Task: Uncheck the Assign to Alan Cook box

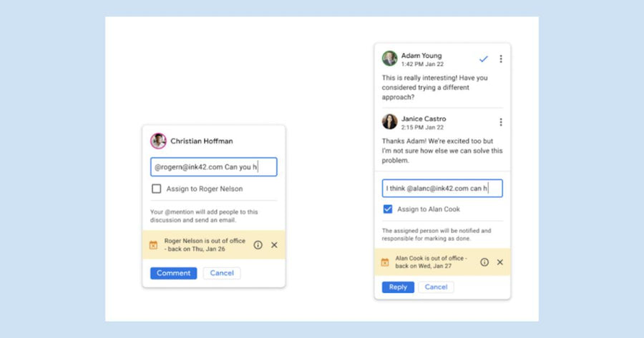Action: tap(388, 209)
